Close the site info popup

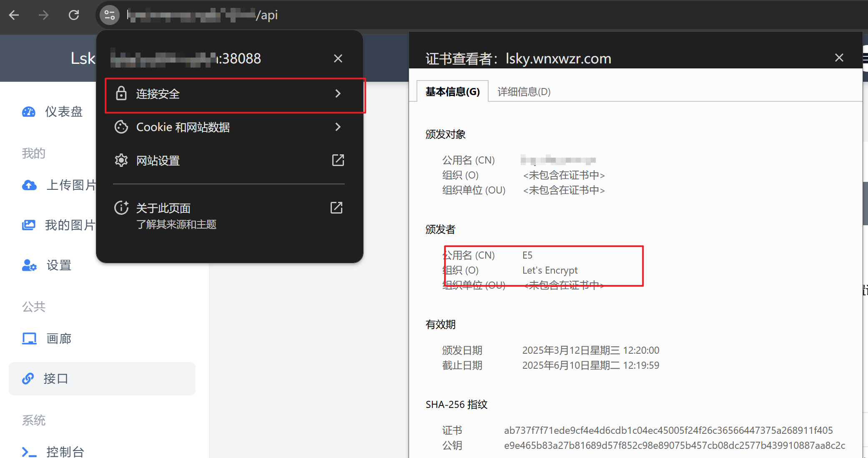pos(338,58)
